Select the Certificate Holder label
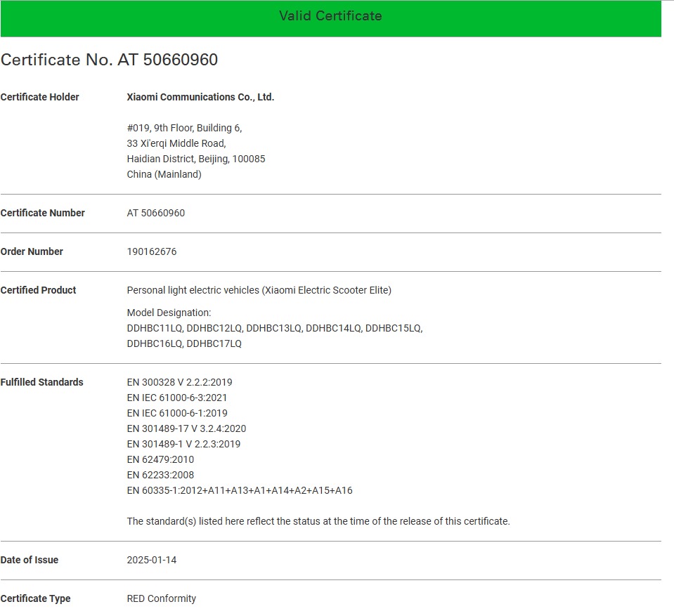Image resolution: width=674 pixels, height=616 pixels. point(40,97)
